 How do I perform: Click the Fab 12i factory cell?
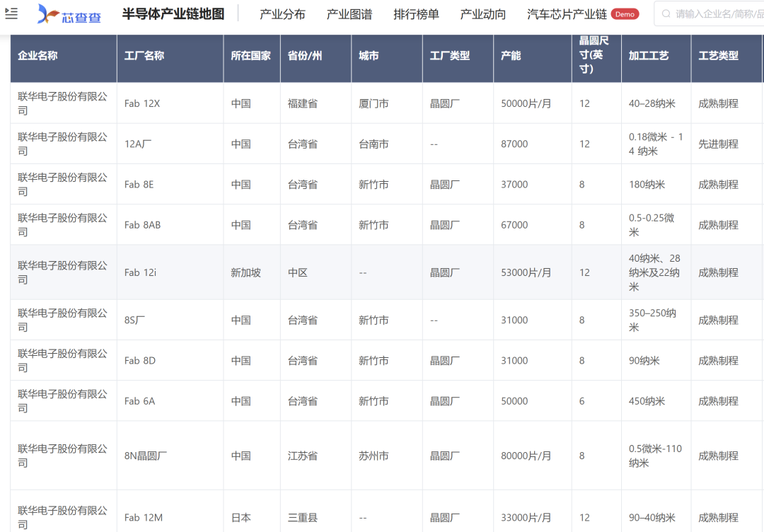pos(140,272)
